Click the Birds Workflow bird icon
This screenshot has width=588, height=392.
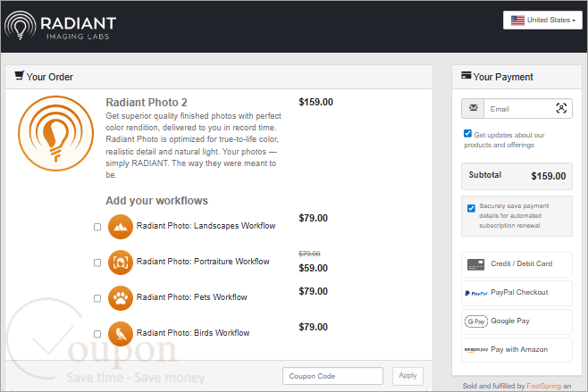(x=121, y=334)
